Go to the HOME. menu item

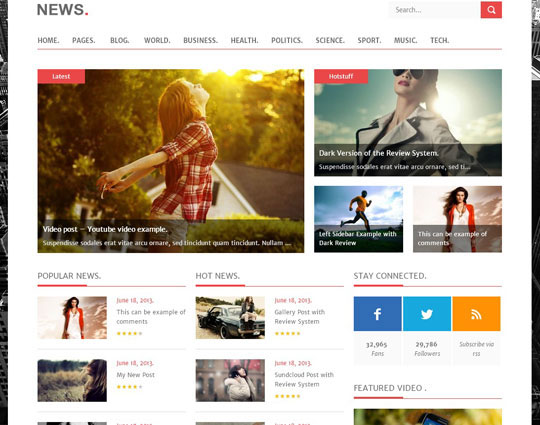pyautogui.click(x=48, y=40)
